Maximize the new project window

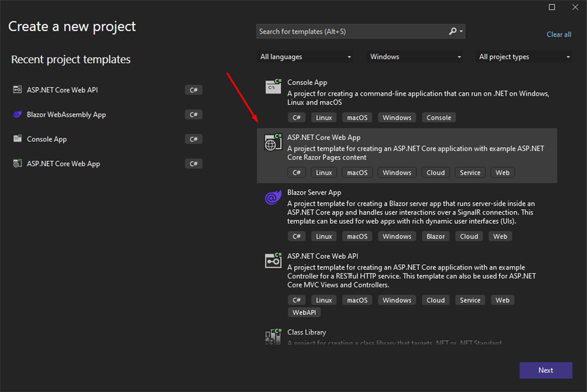tap(552, 7)
